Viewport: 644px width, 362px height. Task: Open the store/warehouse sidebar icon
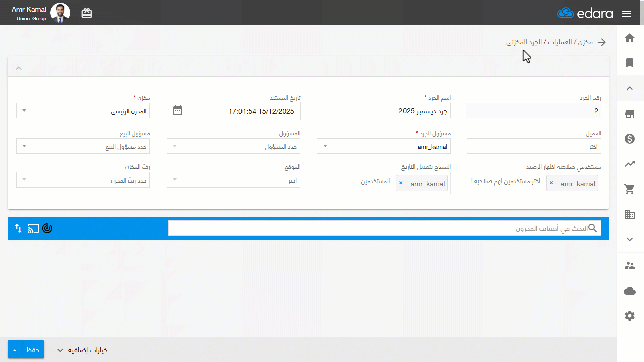coord(630,114)
